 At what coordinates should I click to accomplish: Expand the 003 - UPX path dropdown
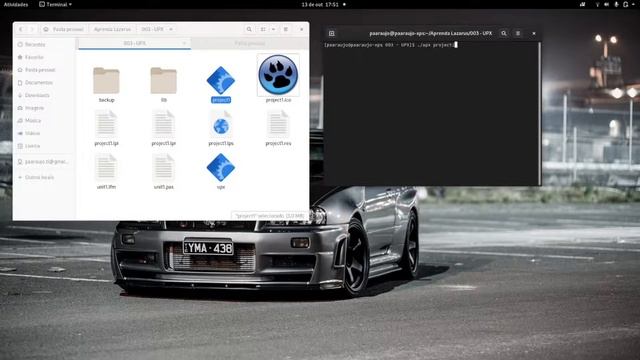tap(171, 29)
